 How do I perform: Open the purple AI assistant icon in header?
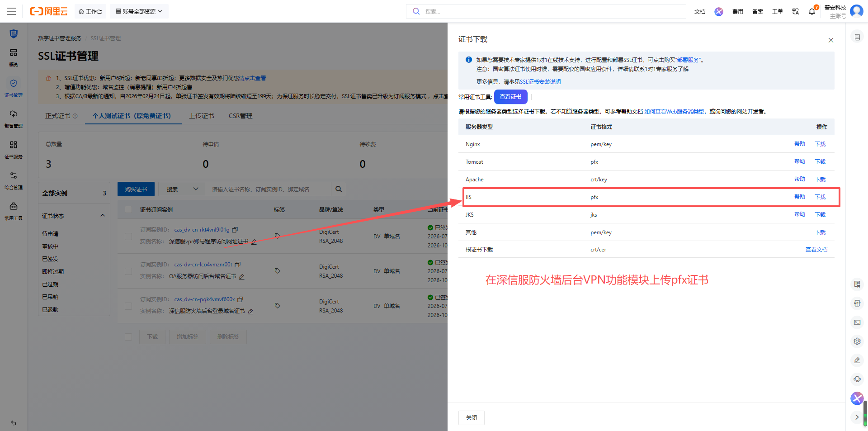tap(719, 11)
